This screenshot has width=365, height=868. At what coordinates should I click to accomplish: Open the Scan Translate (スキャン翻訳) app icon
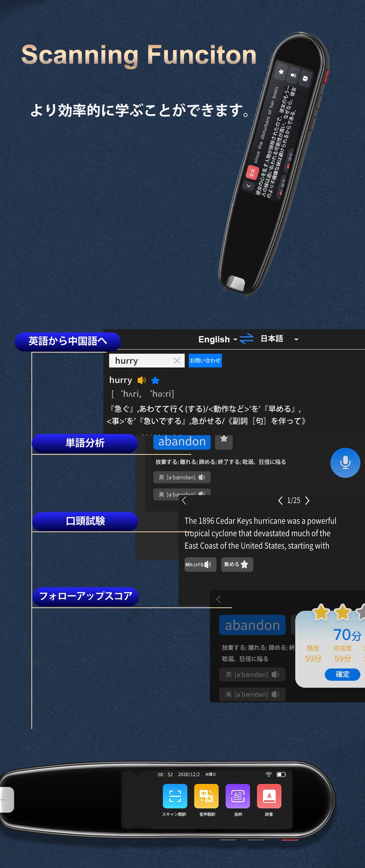[175, 796]
